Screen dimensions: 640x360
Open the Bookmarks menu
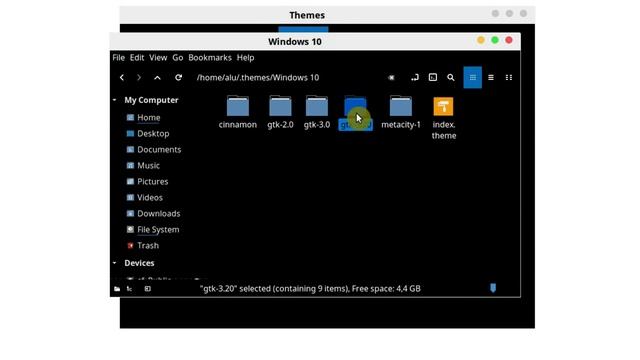click(210, 58)
